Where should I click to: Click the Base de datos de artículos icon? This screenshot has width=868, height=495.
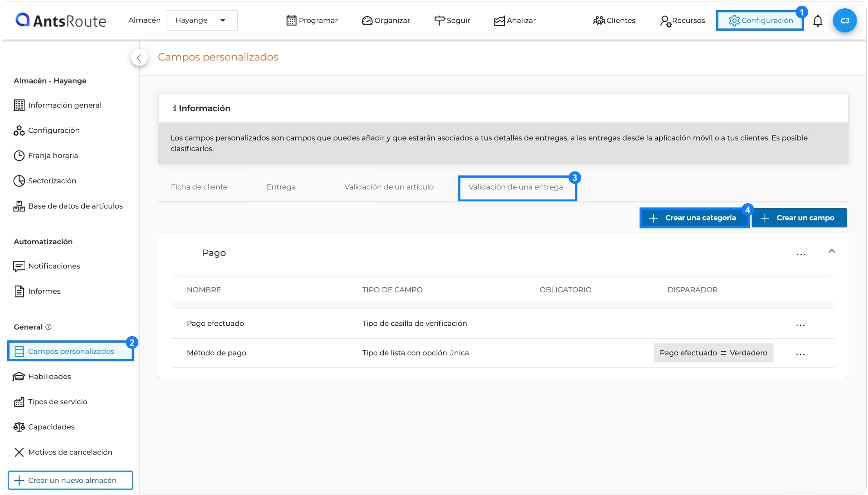tap(19, 206)
